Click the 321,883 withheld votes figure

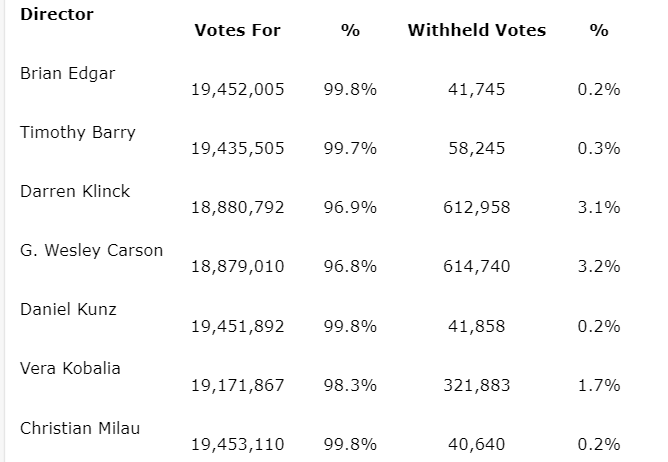point(476,385)
